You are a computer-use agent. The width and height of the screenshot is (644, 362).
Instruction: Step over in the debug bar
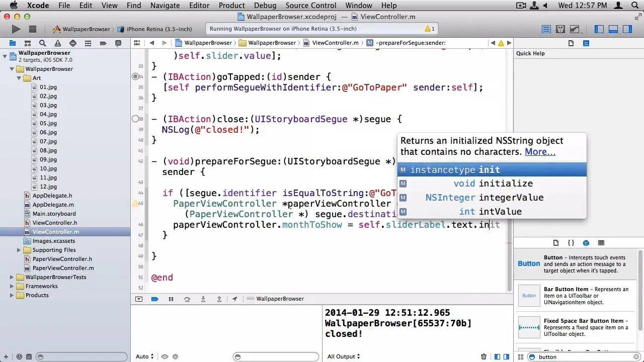pos(187,299)
